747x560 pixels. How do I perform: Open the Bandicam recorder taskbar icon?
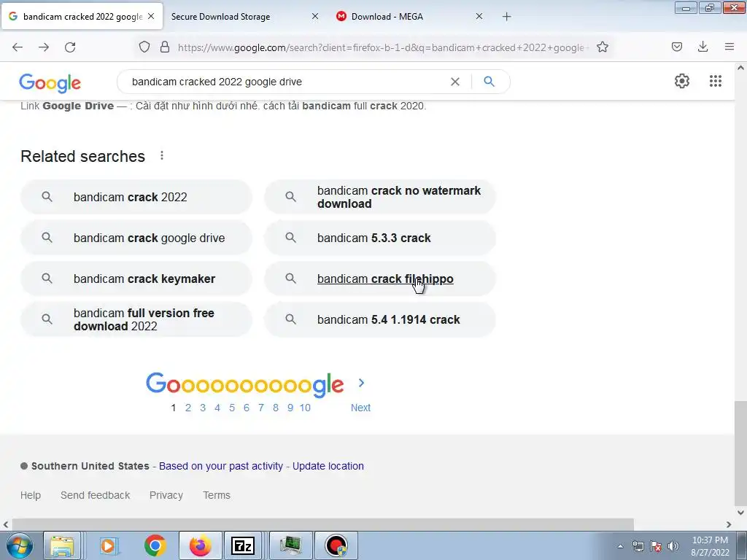point(336,545)
